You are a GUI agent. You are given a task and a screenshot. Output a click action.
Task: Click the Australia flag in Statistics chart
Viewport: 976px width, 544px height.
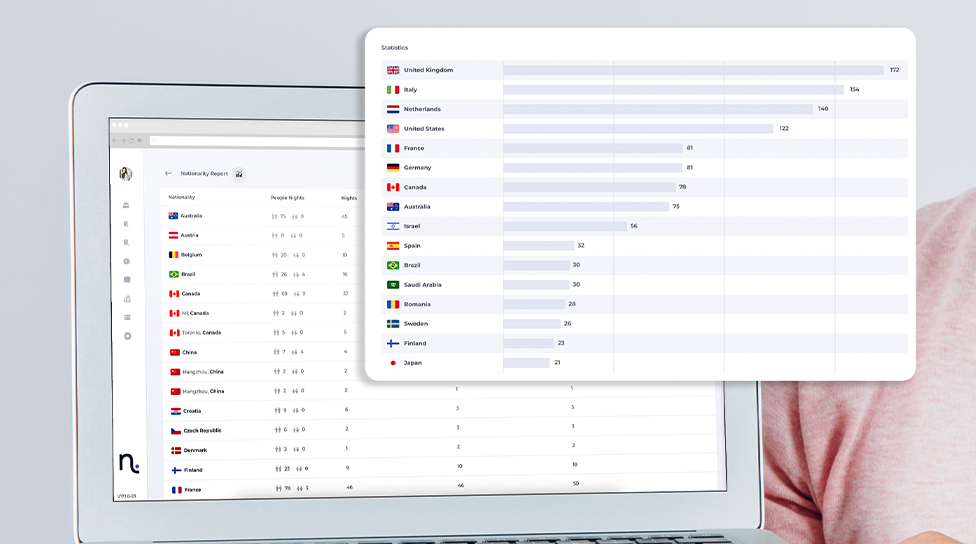[393, 207]
